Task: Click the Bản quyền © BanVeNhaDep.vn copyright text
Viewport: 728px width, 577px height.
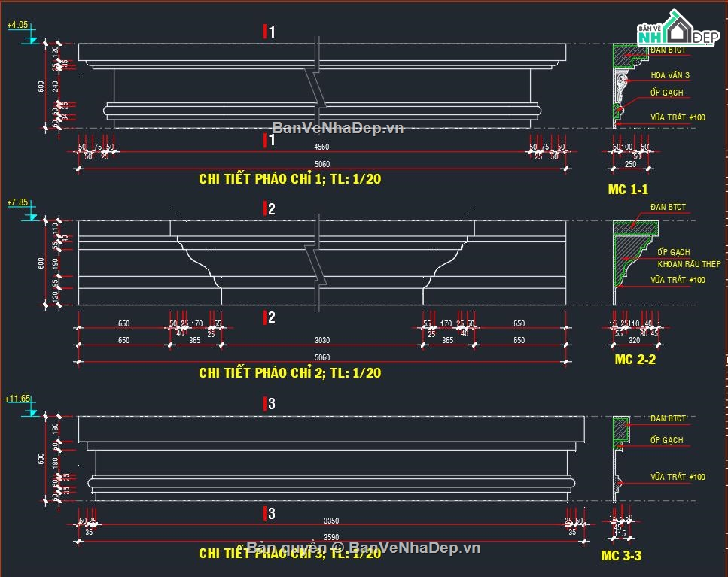Action: tap(364, 547)
